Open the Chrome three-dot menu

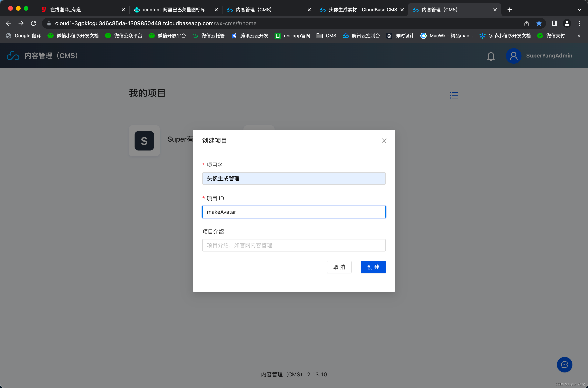tap(579, 23)
